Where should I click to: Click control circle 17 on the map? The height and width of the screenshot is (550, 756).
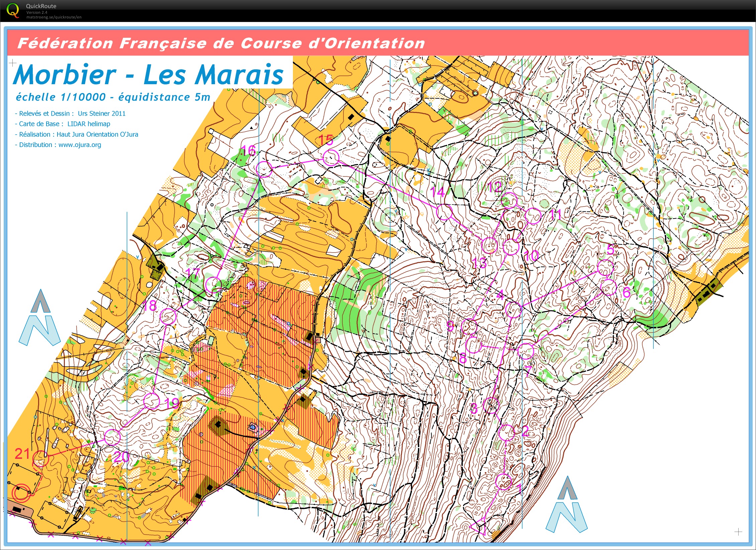click(x=213, y=285)
